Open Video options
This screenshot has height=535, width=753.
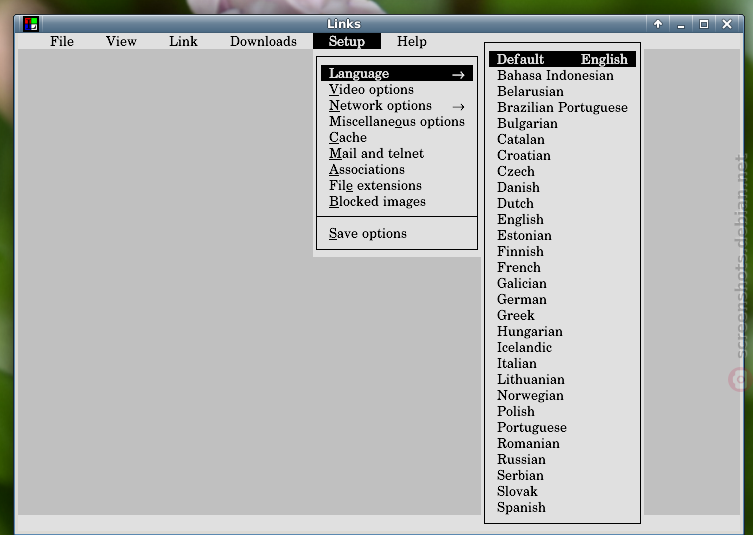pyautogui.click(x=397, y=89)
